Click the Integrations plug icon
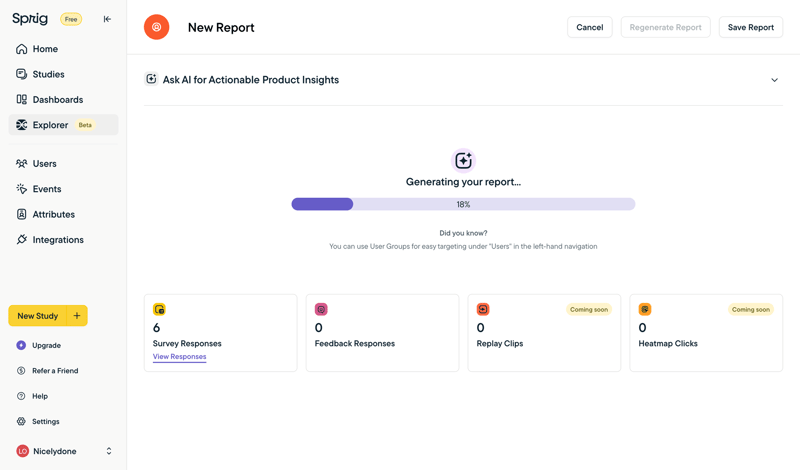 21,239
